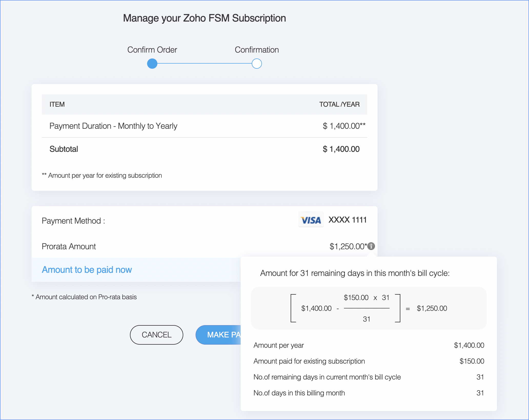529x420 pixels.
Task: Click the progress line between steps
Action: pos(205,64)
